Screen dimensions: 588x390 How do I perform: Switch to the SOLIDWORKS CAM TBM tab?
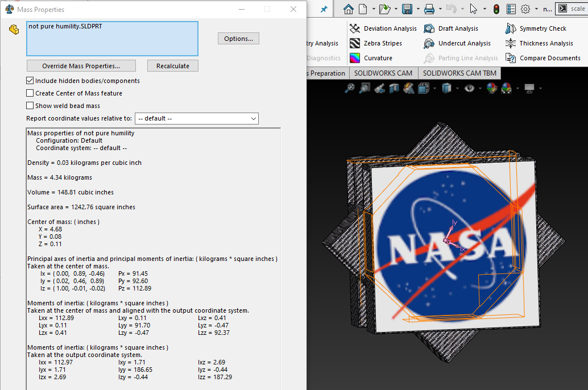pos(459,73)
